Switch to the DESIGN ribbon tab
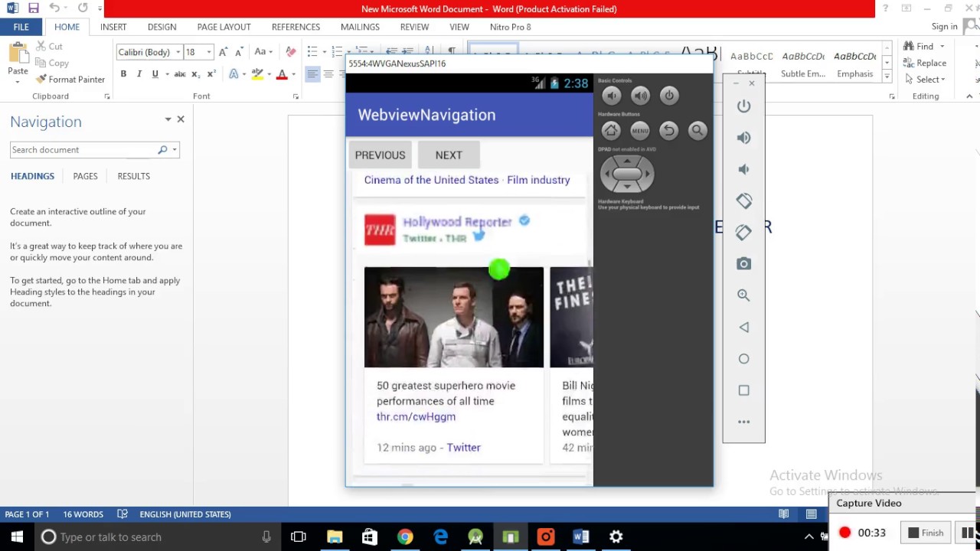The width and height of the screenshot is (980, 551). pyautogui.click(x=162, y=27)
